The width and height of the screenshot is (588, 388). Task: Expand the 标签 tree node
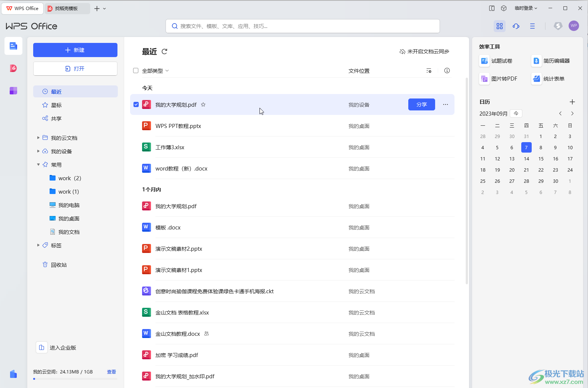pyautogui.click(x=38, y=245)
